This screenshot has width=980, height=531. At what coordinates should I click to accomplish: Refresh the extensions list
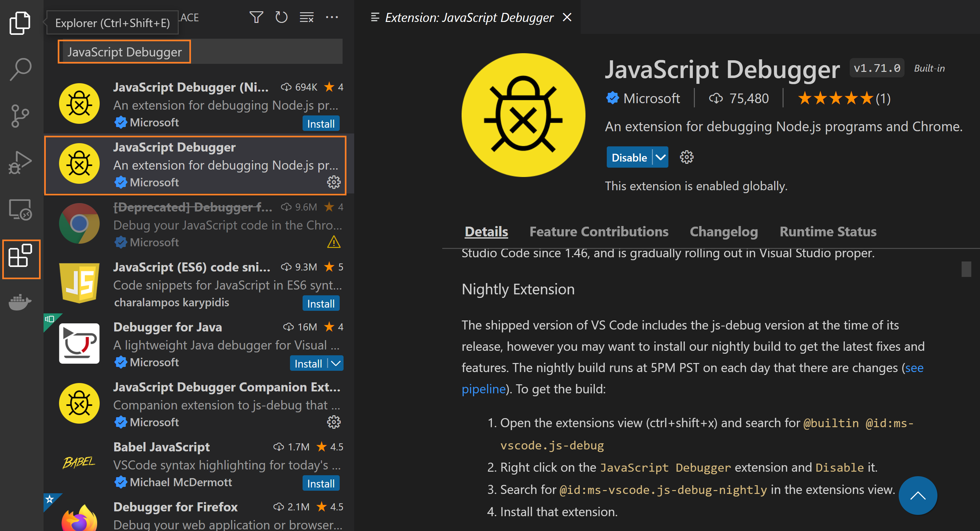click(281, 17)
